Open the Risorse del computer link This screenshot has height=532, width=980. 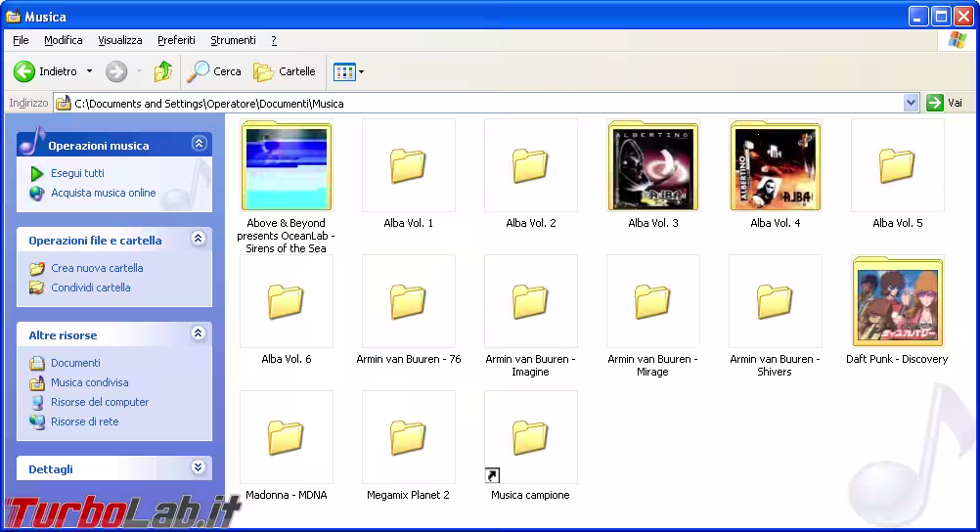coord(100,402)
